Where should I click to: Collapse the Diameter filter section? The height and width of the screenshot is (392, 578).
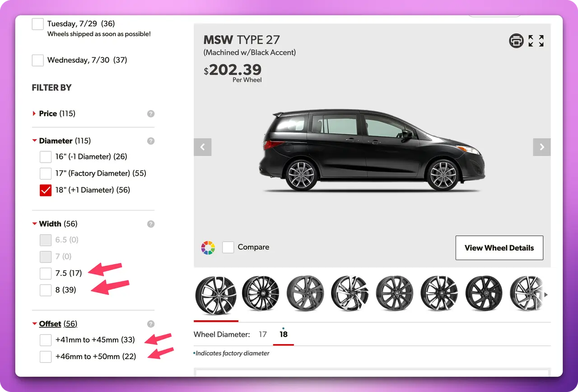click(61, 141)
